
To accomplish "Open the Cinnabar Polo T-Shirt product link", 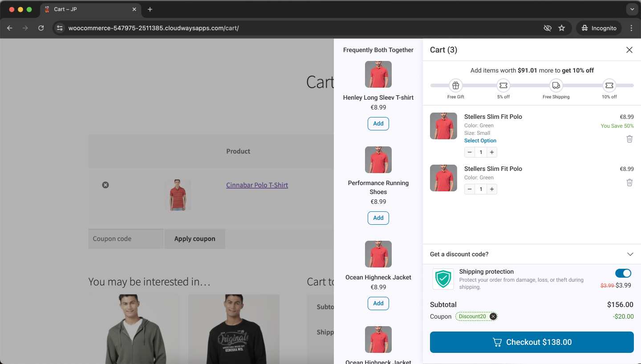I will click(x=257, y=185).
